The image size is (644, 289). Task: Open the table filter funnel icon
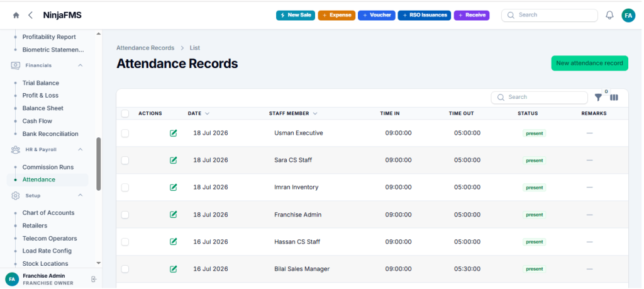(599, 98)
